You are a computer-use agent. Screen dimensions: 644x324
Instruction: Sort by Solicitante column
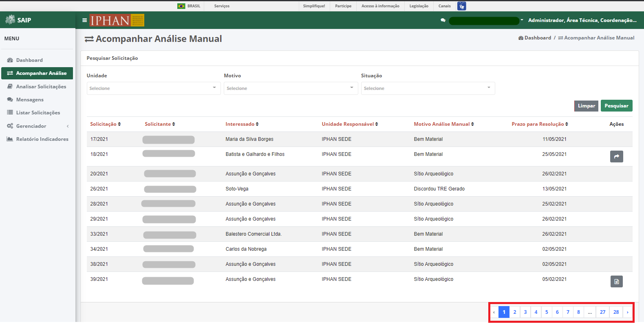[x=160, y=124]
